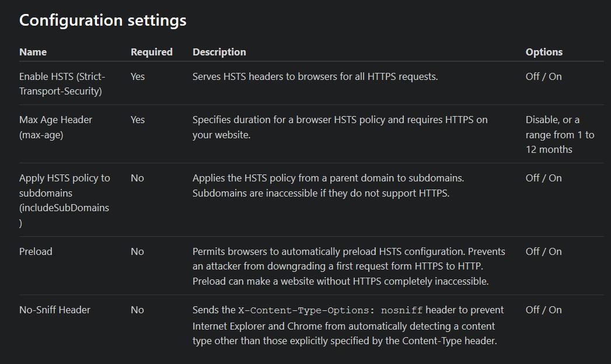Viewport: 611px width, 364px height.
Task: Click the Required column header
Action: pyautogui.click(x=152, y=52)
